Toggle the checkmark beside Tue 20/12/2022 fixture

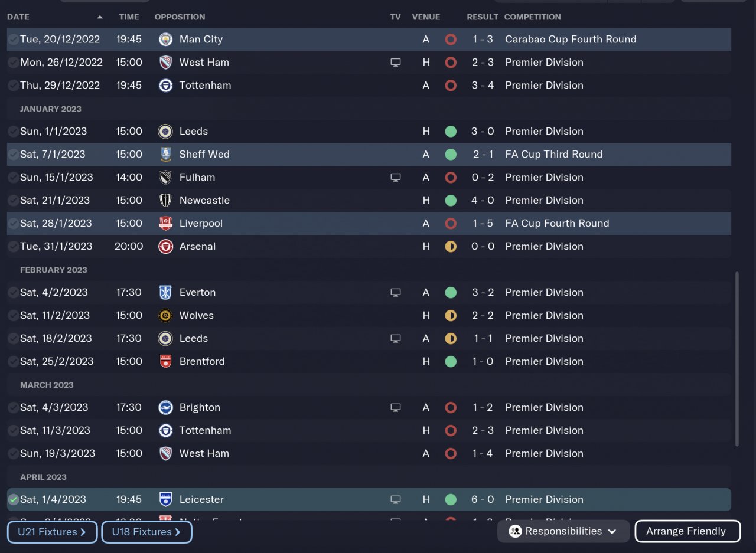coord(13,40)
